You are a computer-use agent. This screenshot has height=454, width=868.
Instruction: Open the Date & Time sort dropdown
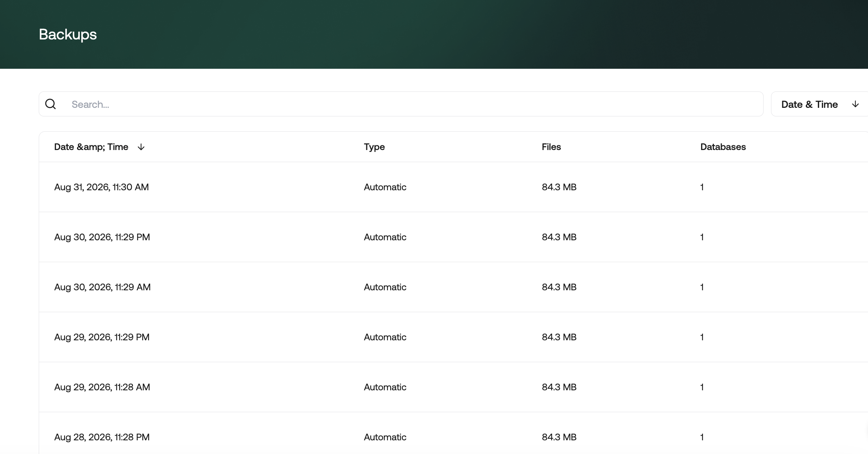pos(820,104)
